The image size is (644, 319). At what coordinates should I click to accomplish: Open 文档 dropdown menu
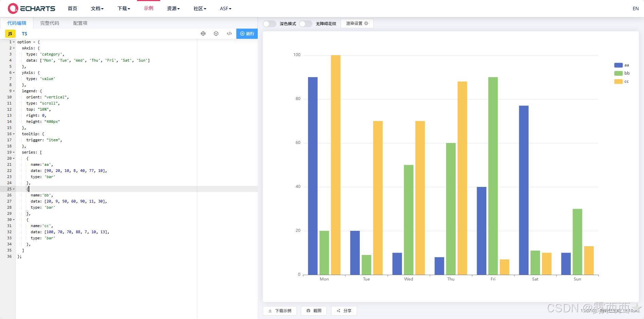(x=97, y=9)
